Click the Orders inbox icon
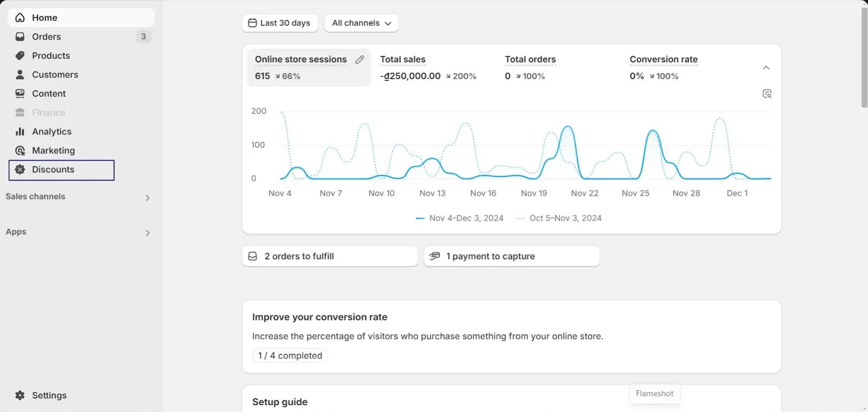The height and width of the screenshot is (412, 868). tap(20, 37)
